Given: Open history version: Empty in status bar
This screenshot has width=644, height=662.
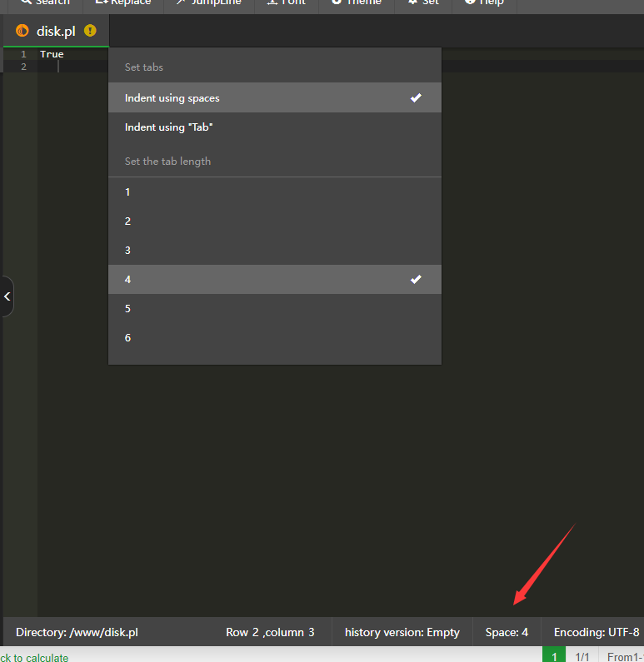Looking at the screenshot, I should (x=402, y=632).
